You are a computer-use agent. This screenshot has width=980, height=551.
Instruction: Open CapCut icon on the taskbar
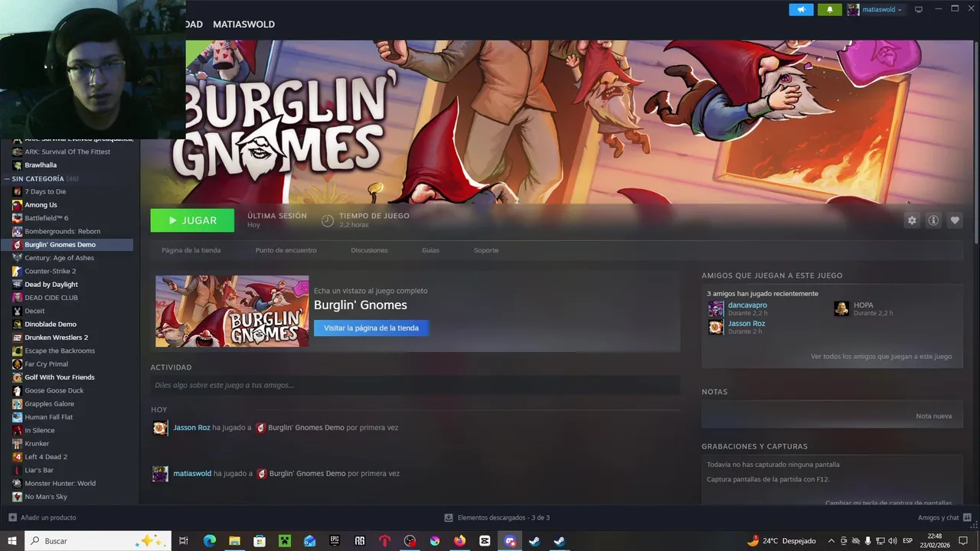[x=485, y=541]
